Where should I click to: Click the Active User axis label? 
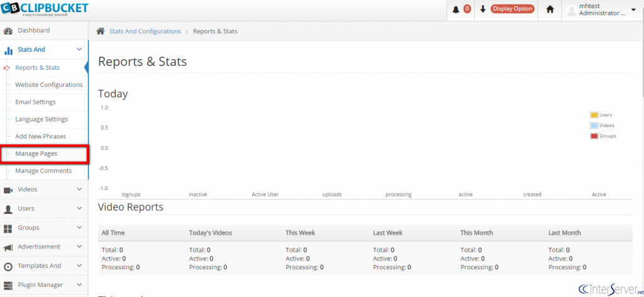[265, 194]
